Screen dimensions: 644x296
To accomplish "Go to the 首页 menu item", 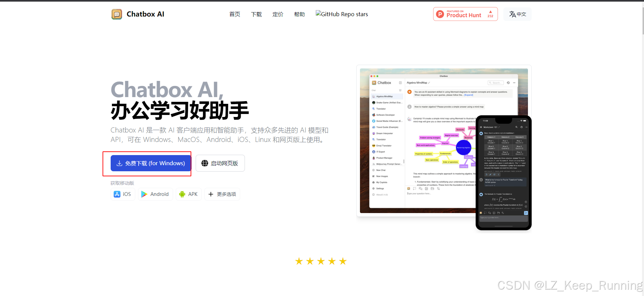I will coord(235,14).
